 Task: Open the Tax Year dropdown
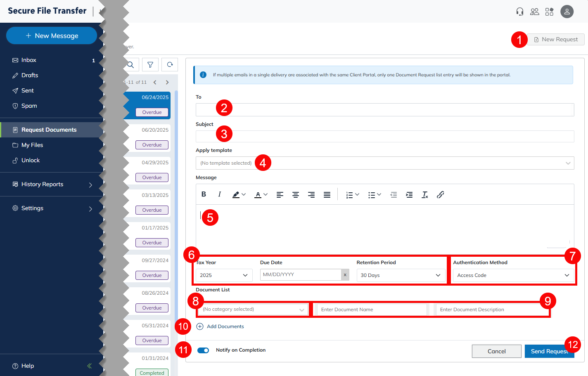click(x=223, y=275)
